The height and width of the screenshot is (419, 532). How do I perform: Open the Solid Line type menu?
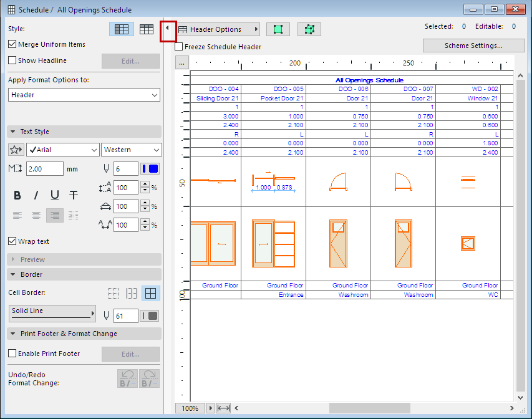pyautogui.click(x=53, y=312)
